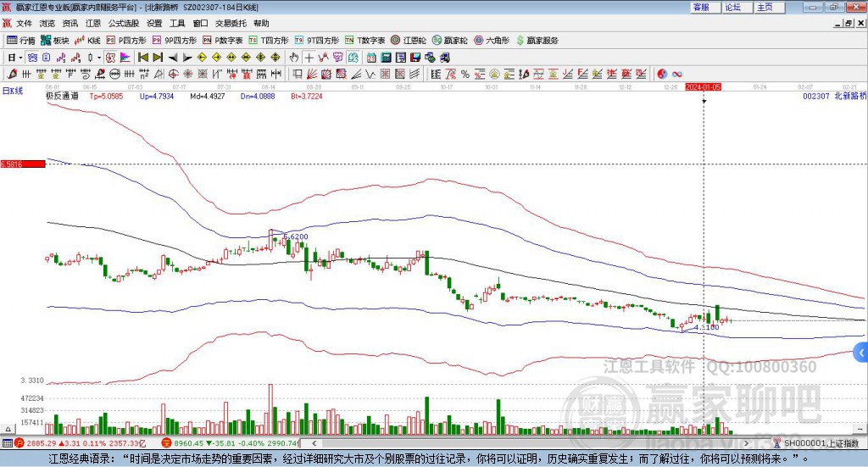Open the 工具 menu

[177, 23]
